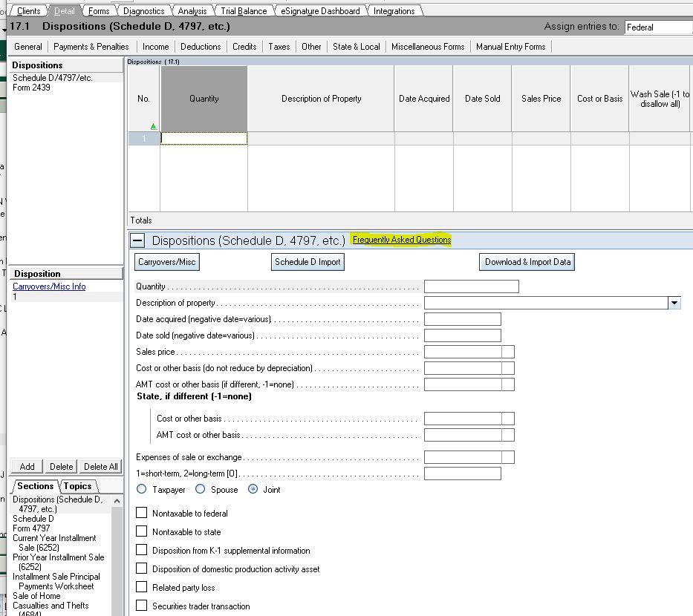Open Assign entries to dropdown
Screen dimensions: 693x616
657,27
